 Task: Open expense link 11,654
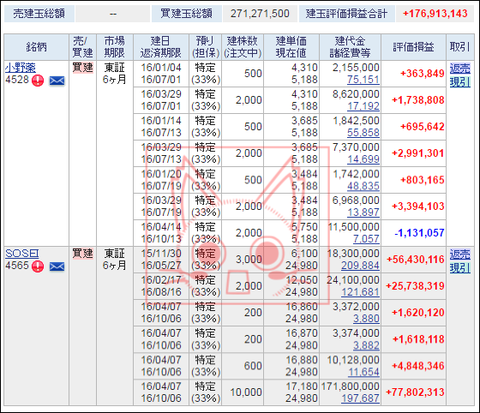[x=364, y=372]
